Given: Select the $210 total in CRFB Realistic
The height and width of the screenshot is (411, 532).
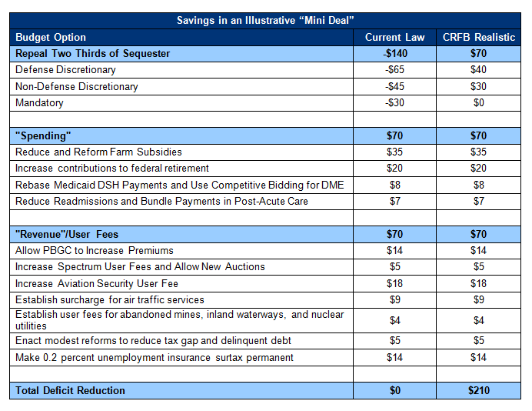Looking at the screenshot, I should click(478, 391).
